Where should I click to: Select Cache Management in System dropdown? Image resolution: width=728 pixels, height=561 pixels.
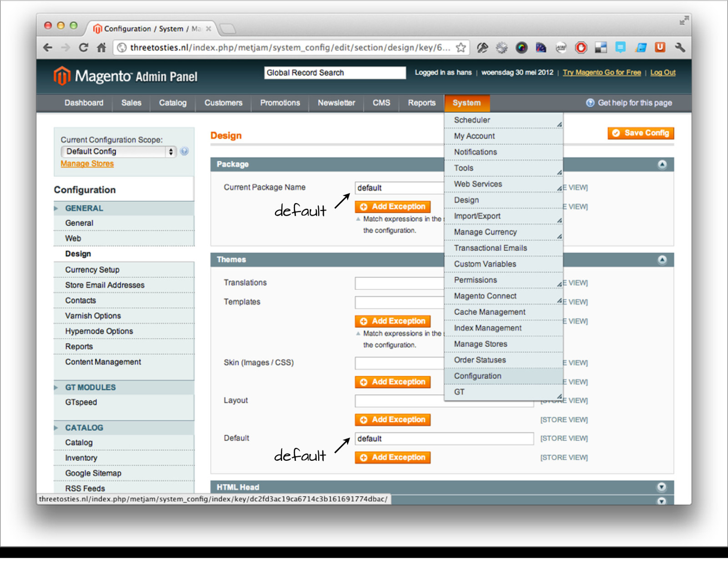click(504, 312)
